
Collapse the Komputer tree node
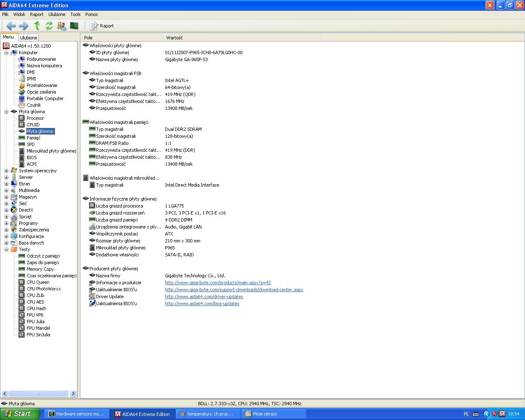pyautogui.click(x=6, y=52)
